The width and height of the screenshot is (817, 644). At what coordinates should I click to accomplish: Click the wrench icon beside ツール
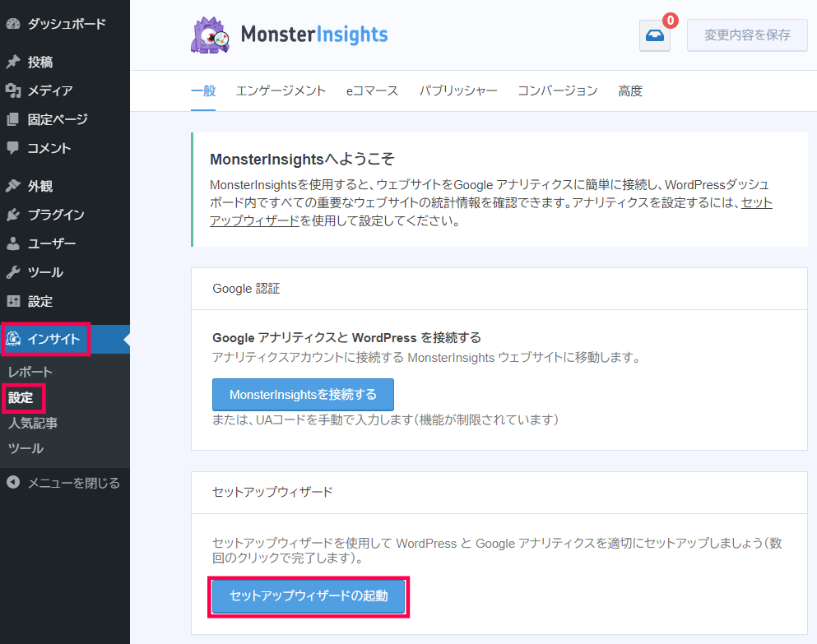[x=13, y=272]
